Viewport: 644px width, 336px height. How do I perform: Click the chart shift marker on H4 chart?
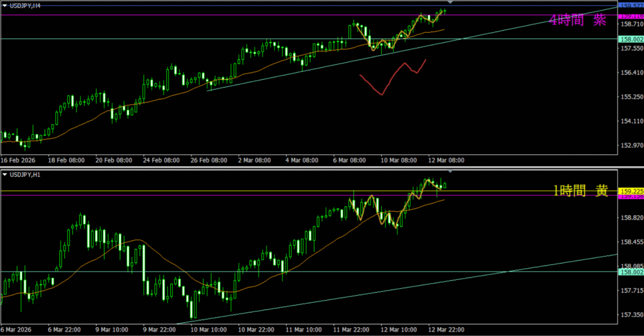click(x=450, y=4)
